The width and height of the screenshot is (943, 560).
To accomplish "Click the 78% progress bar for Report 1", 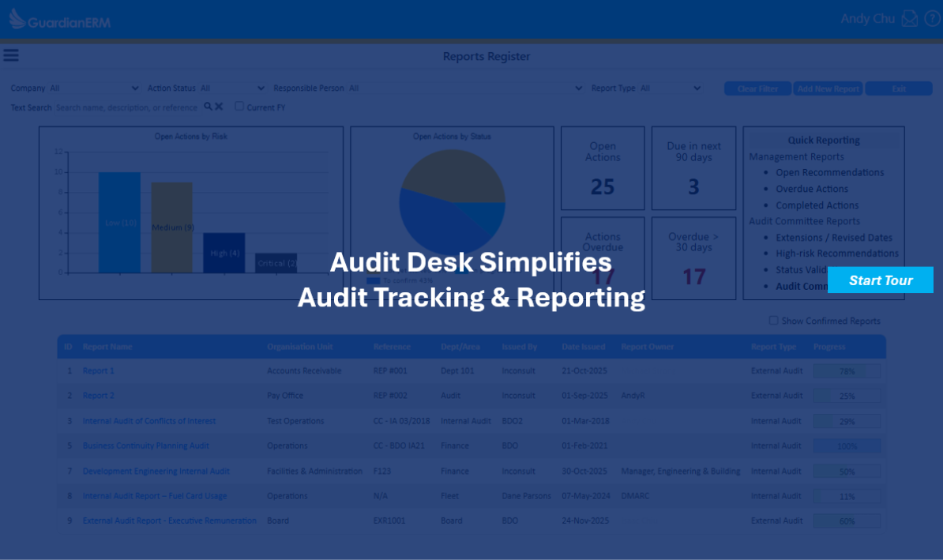I will click(x=847, y=371).
